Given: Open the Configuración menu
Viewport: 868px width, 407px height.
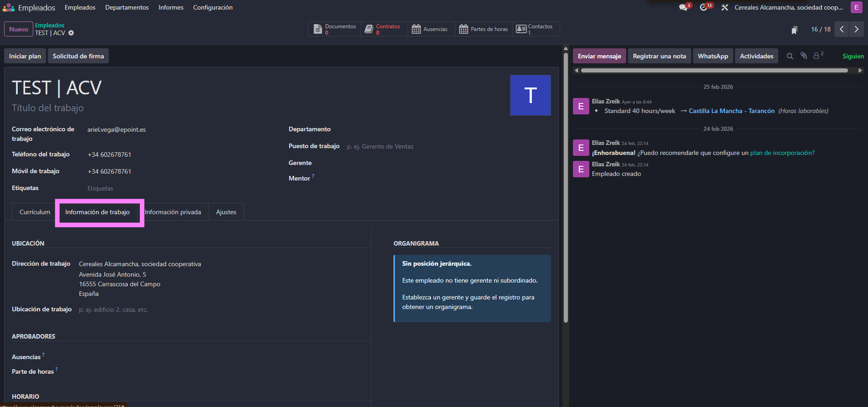Looking at the screenshot, I should pos(213,8).
